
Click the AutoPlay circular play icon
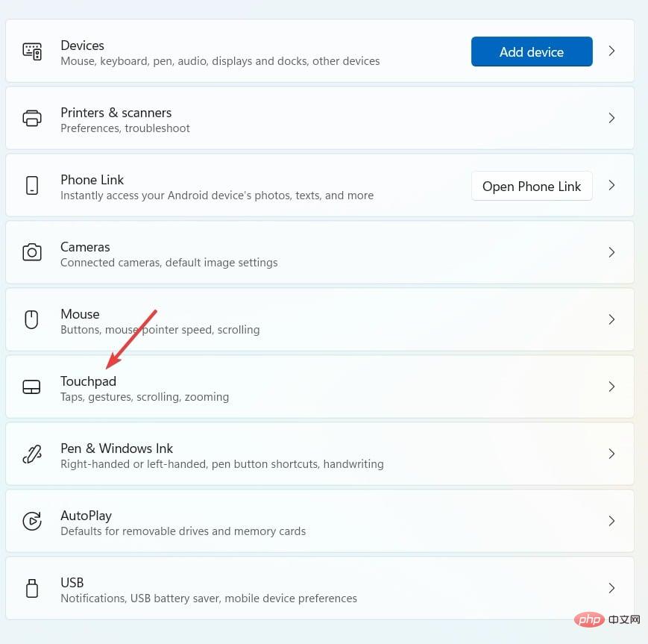(x=32, y=521)
